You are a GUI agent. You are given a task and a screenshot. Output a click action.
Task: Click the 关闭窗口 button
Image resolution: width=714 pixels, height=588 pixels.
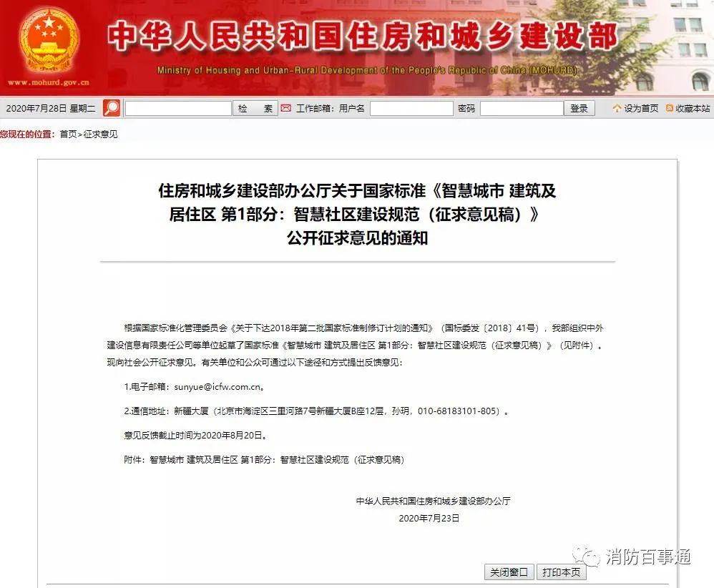coord(509,572)
